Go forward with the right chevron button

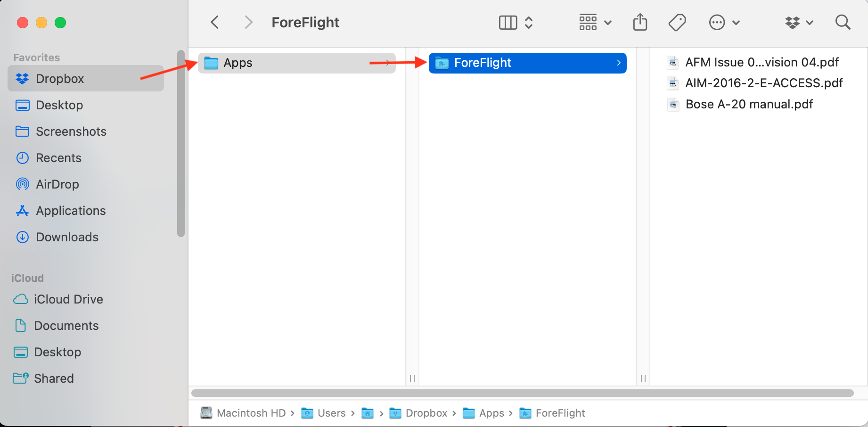(248, 22)
